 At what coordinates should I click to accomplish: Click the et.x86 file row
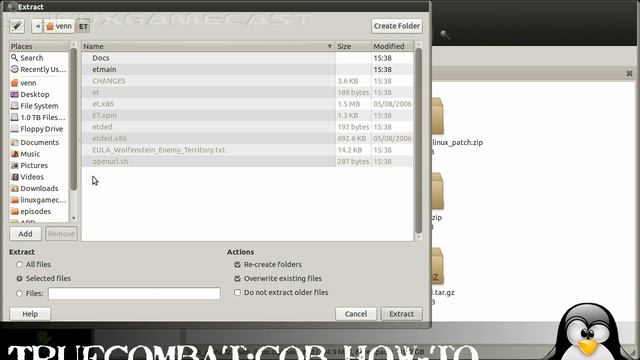(247, 104)
